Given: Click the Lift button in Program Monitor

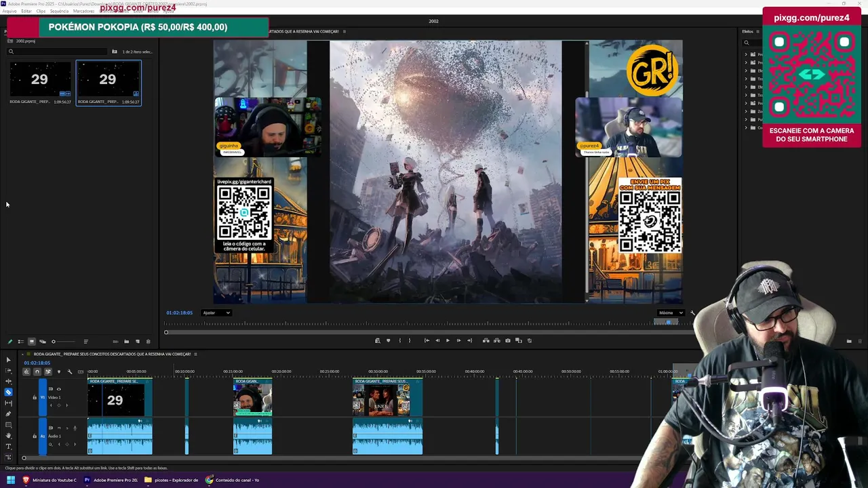Looking at the screenshot, I should click(x=486, y=340).
